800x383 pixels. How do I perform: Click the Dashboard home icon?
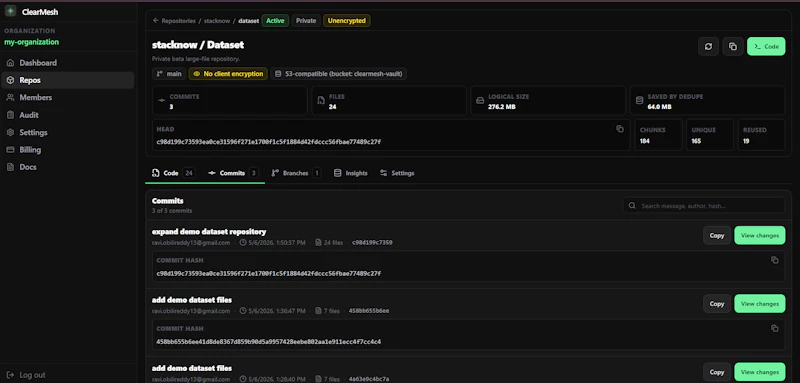pyautogui.click(x=10, y=63)
